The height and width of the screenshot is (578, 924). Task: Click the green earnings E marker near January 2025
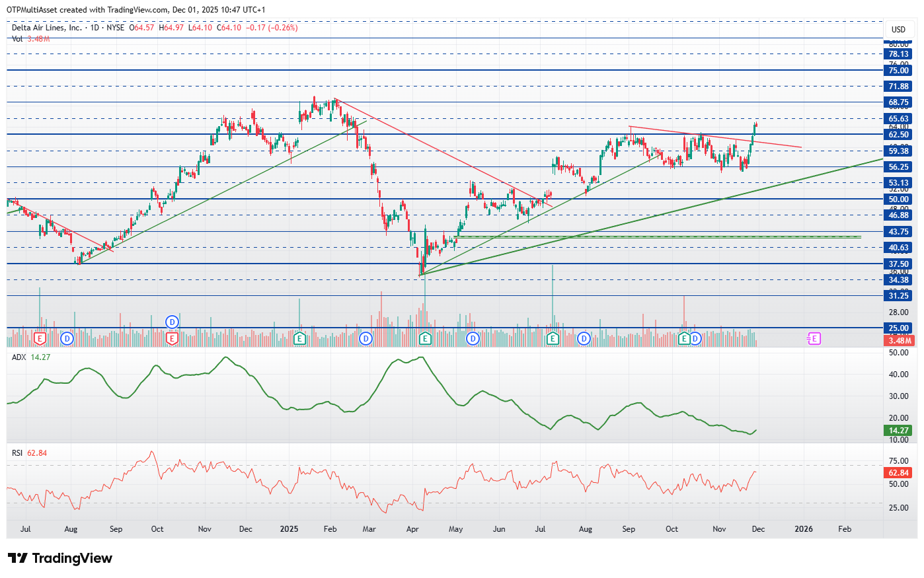pos(299,339)
